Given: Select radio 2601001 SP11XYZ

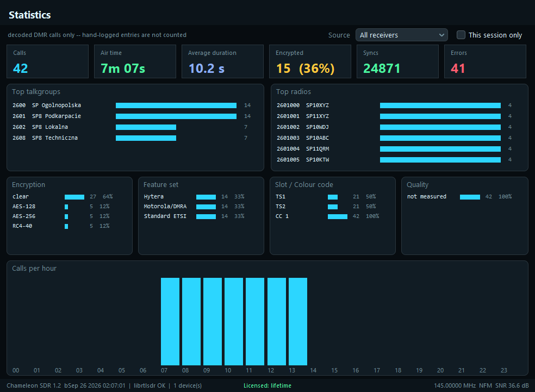Looking at the screenshot, I should click(x=394, y=116).
